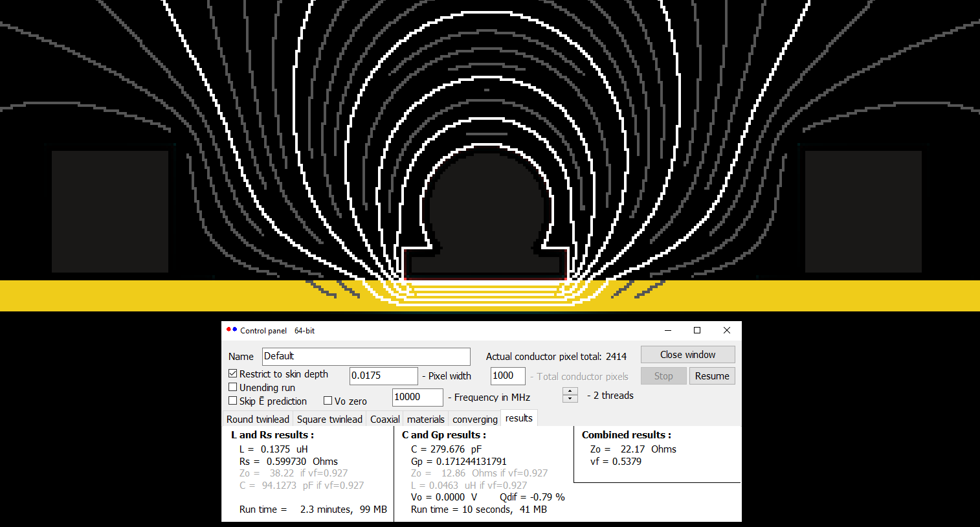
Task: Go to the materials tab
Action: [x=425, y=419]
